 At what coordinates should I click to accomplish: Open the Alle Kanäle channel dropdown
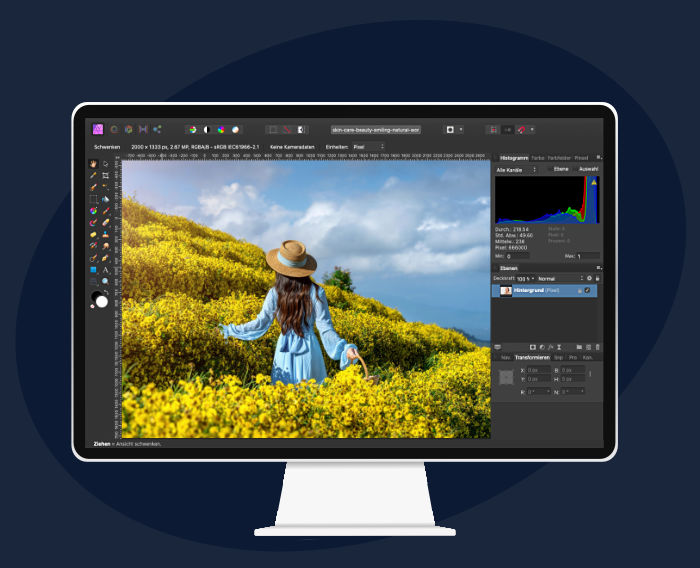point(516,170)
